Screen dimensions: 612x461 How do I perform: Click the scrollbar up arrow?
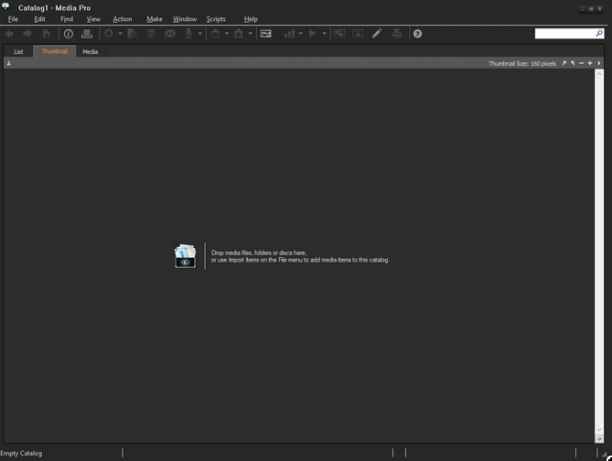[x=599, y=73]
